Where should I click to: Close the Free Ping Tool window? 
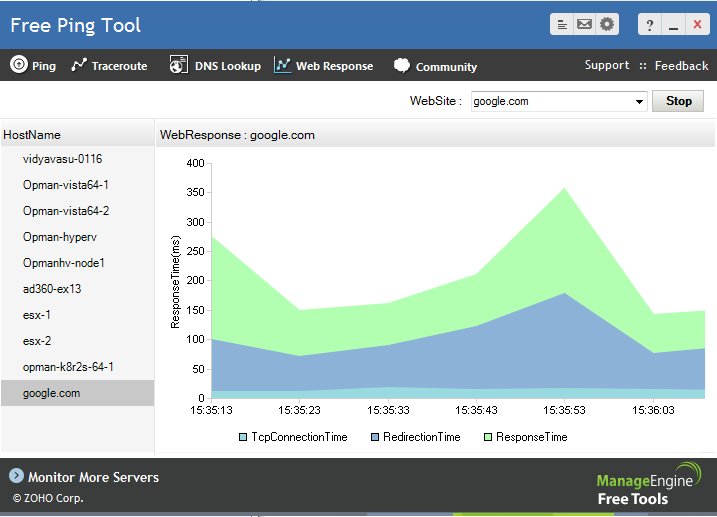pos(697,25)
